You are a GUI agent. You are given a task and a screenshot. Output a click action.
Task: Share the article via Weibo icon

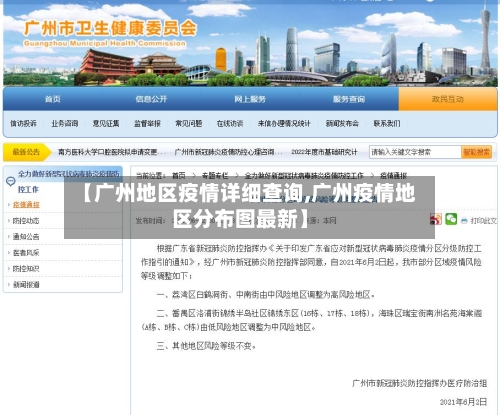(x=436, y=219)
